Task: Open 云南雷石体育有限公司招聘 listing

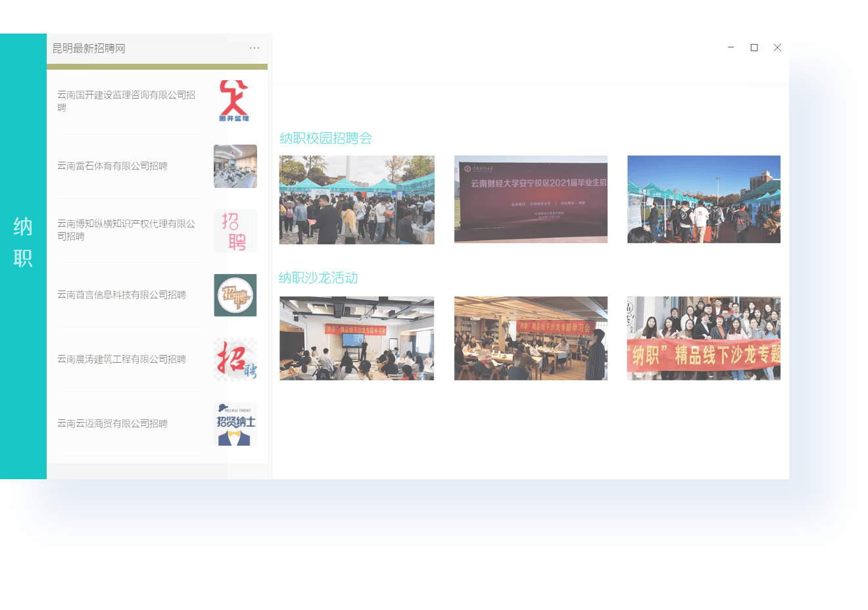Action: pos(112,166)
